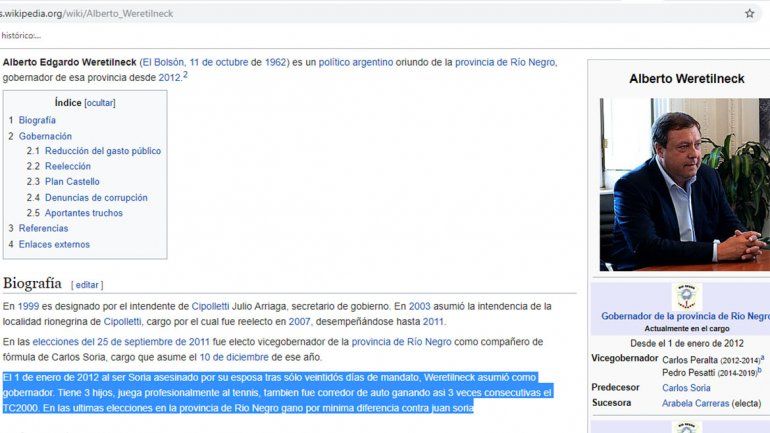
Task: Click the bookmark star icon
Action: [x=749, y=13]
